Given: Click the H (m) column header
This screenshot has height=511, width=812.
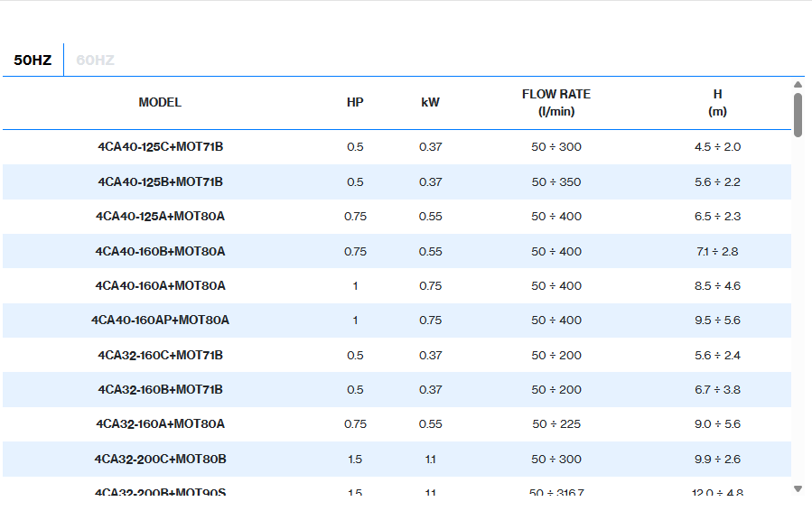Looking at the screenshot, I should (x=717, y=103).
